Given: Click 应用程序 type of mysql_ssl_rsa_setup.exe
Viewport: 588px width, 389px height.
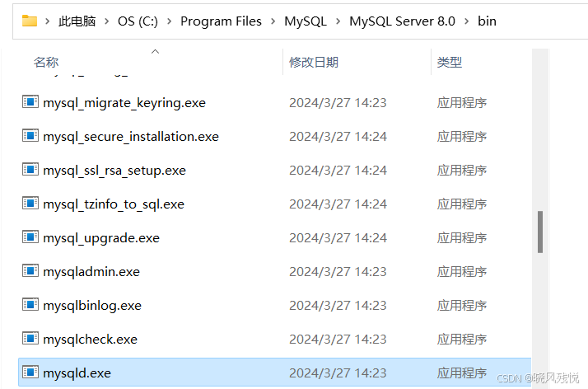Looking at the screenshot, I should coord(462,171).
